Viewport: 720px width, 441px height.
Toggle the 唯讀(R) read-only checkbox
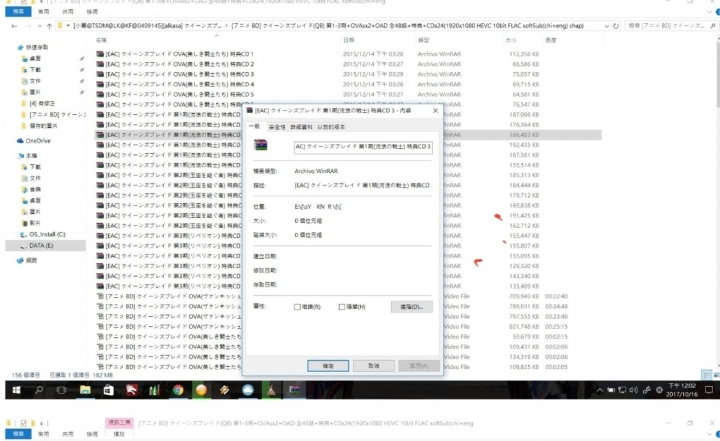pos(297,307)
